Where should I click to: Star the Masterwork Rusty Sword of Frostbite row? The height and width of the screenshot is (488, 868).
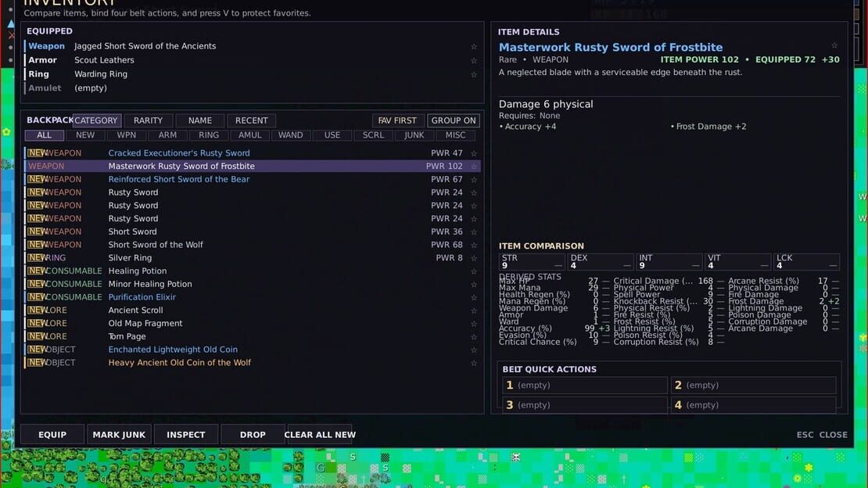pos(474,166)
